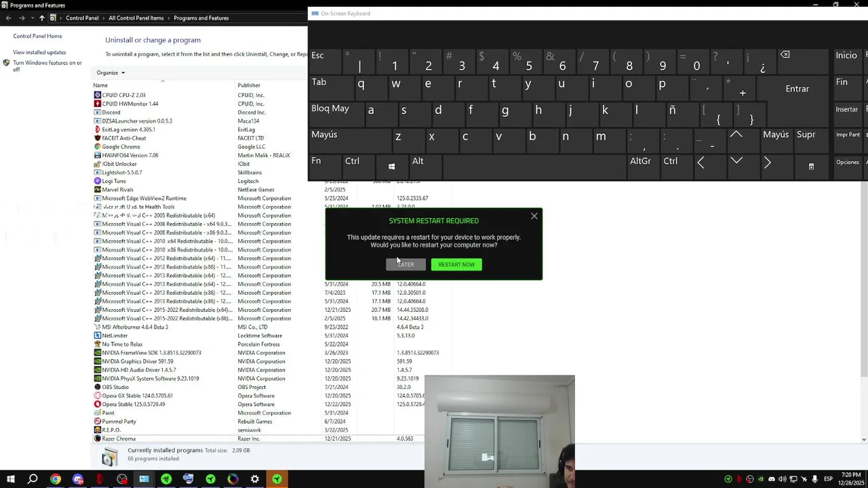The image size is (868, 488).
Task: Click the Marvel Rivals program icon
Action: [x=98, y=190]
